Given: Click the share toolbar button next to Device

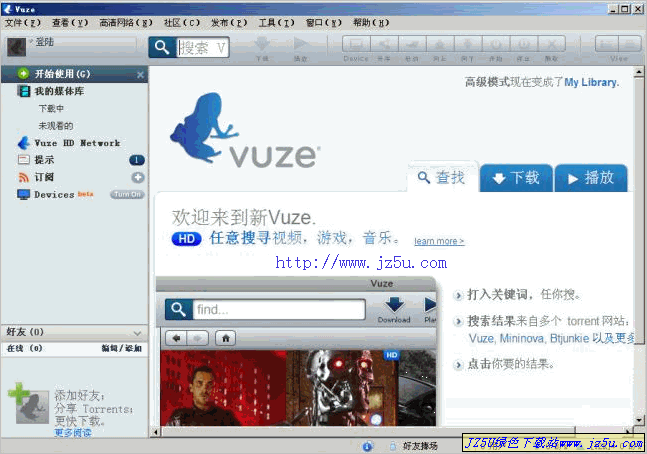Looking at the screenshot, I should click(x=384, y=44).
